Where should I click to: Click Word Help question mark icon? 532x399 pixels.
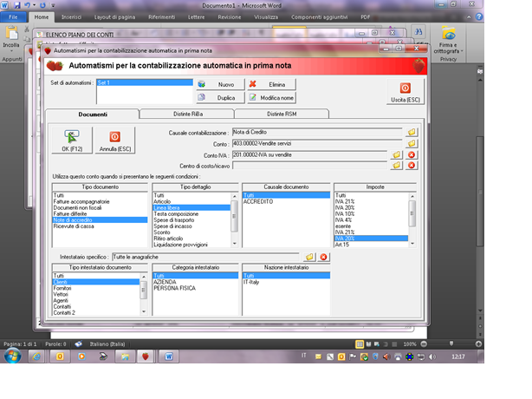coord(479,16)
